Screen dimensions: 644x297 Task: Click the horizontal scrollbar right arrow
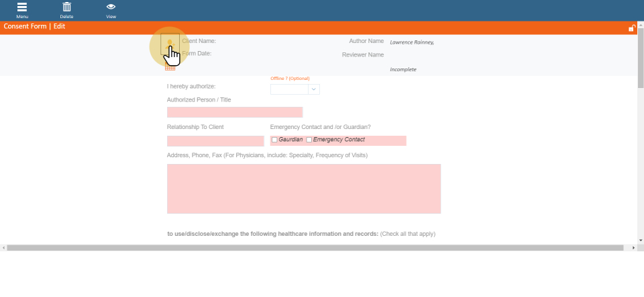(634, 248)
